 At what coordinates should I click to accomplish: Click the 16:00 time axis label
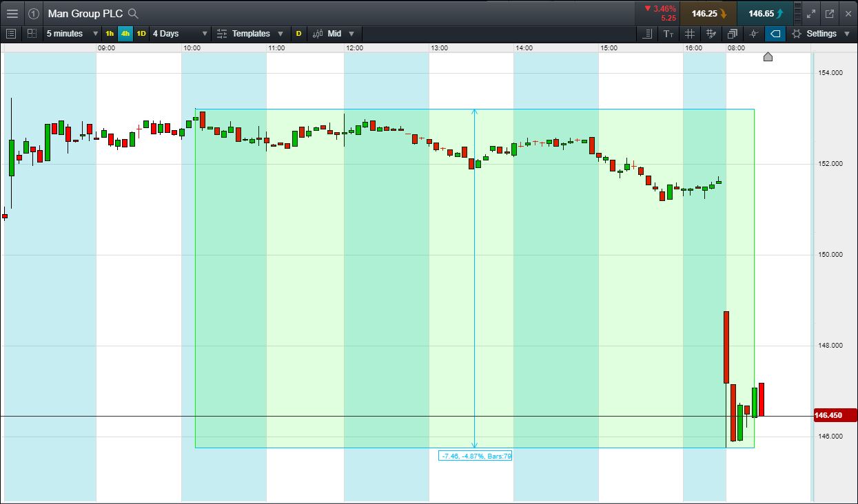(x=694, y=48)
